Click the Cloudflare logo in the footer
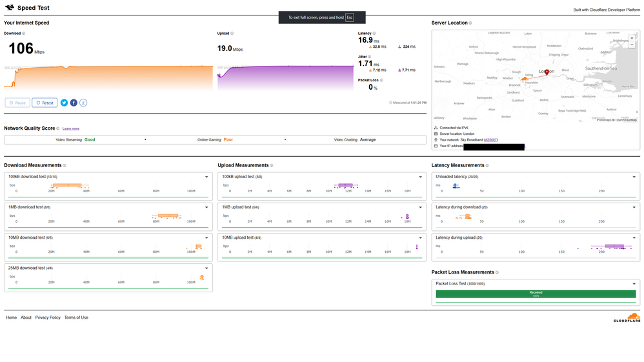 pos(626,318)
